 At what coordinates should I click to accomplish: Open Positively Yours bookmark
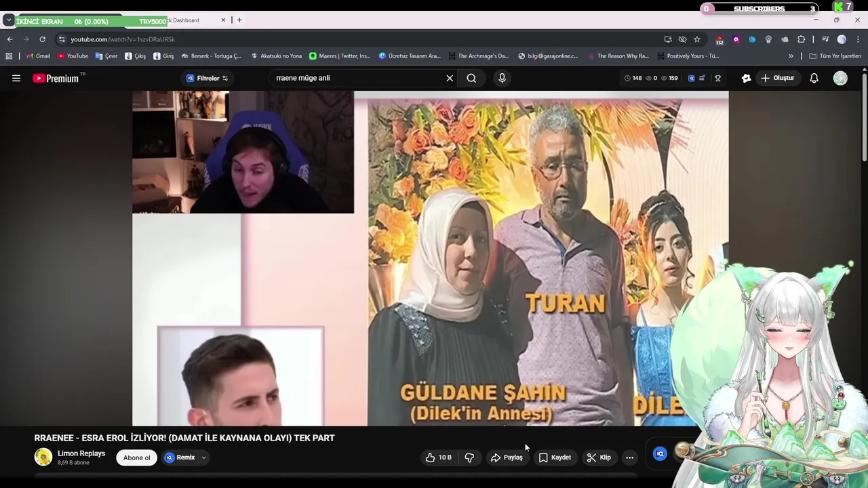pyautogui.click(x=688, y=56)
